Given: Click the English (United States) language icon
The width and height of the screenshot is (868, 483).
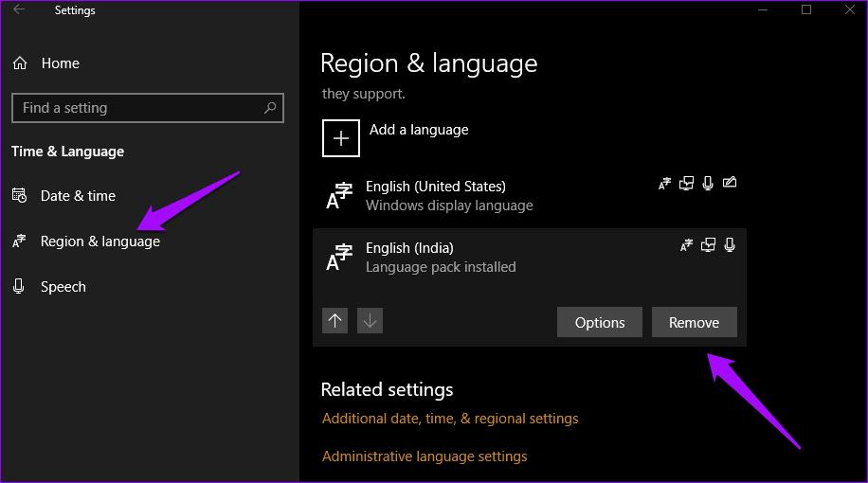Looking at the screenshot, I should pyautogui.click(x=339, y=196).
